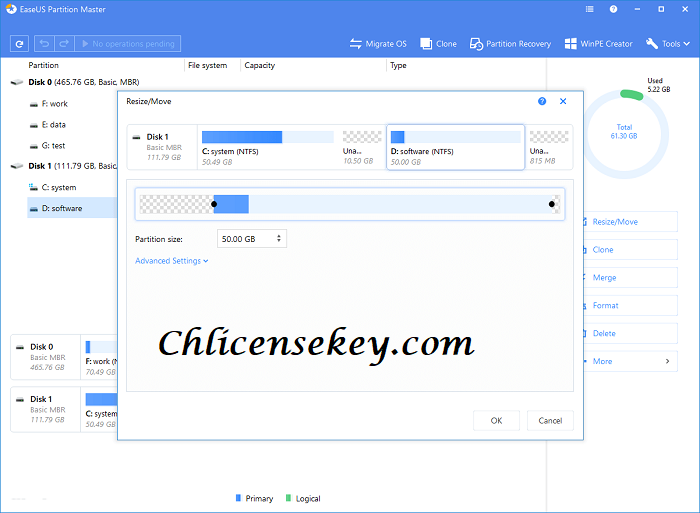This screenshot has height=513, width=700.
Task: Click F: work block in disk map
Action: click(100, 357)
